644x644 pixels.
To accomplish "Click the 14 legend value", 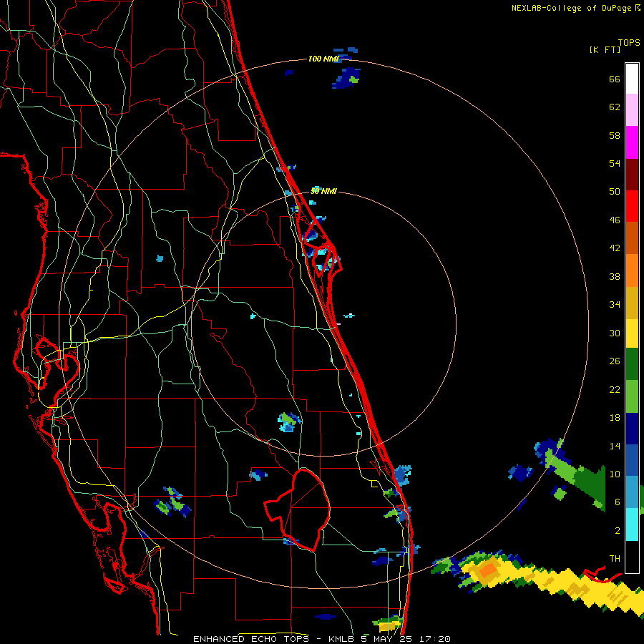I will [x=615, y=447].
